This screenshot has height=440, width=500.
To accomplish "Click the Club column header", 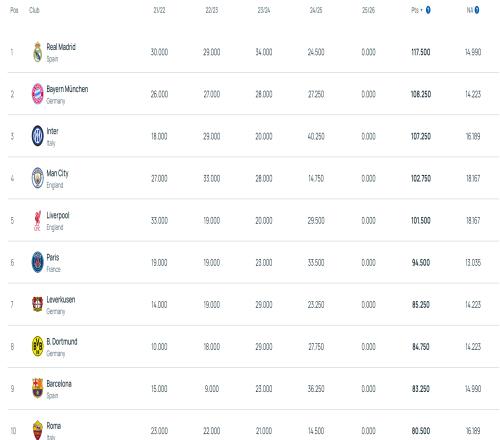I will pyautogui.click(x=34, y=10).
